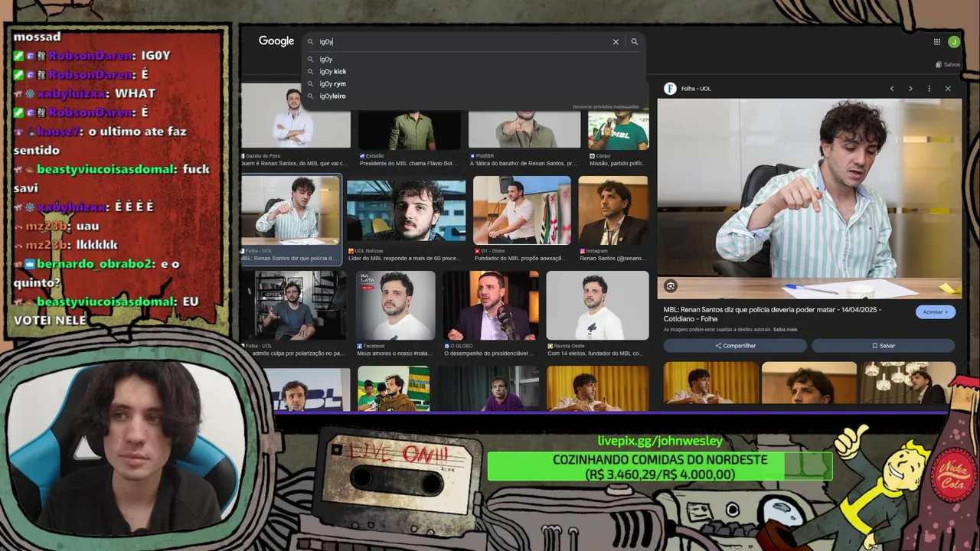The height and width of the screenshot is (551, 980).
Task: Open the Google apps grid
Action: (936, 42)
